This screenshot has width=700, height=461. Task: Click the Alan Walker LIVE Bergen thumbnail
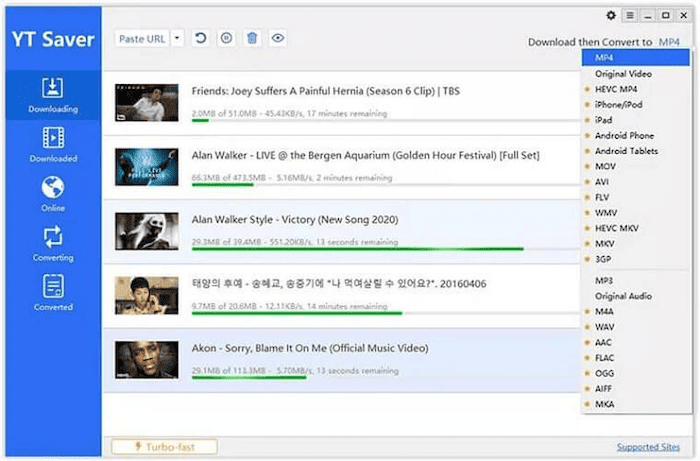[x=146, y=167]
